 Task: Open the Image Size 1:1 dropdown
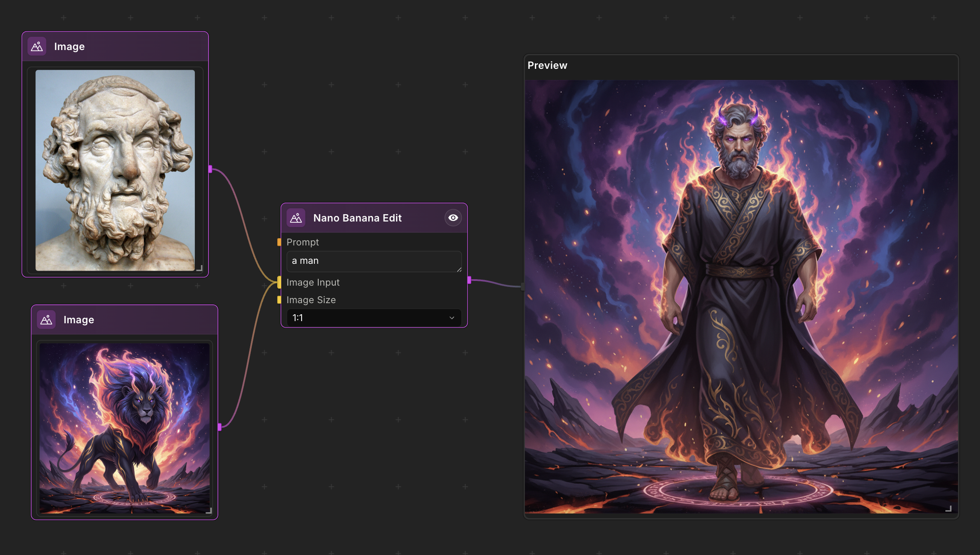(373, 318)
